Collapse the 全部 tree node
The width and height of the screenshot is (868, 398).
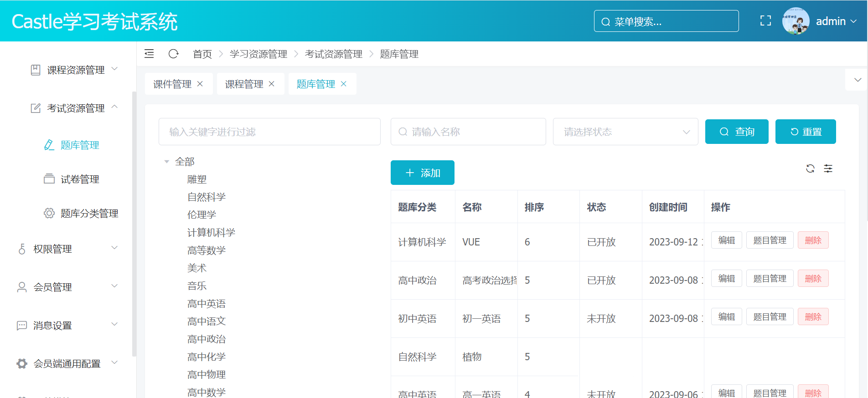(167, 162)
